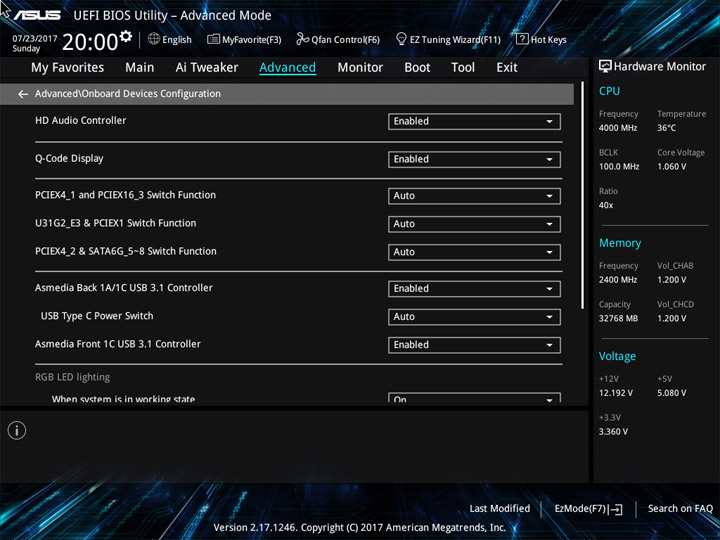Click the 20:00 clock display

[x=90, y=42]
